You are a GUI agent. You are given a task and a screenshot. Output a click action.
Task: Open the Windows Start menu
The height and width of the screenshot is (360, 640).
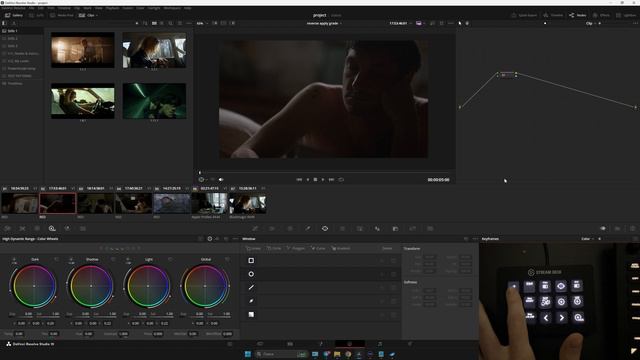pos(247,354)
